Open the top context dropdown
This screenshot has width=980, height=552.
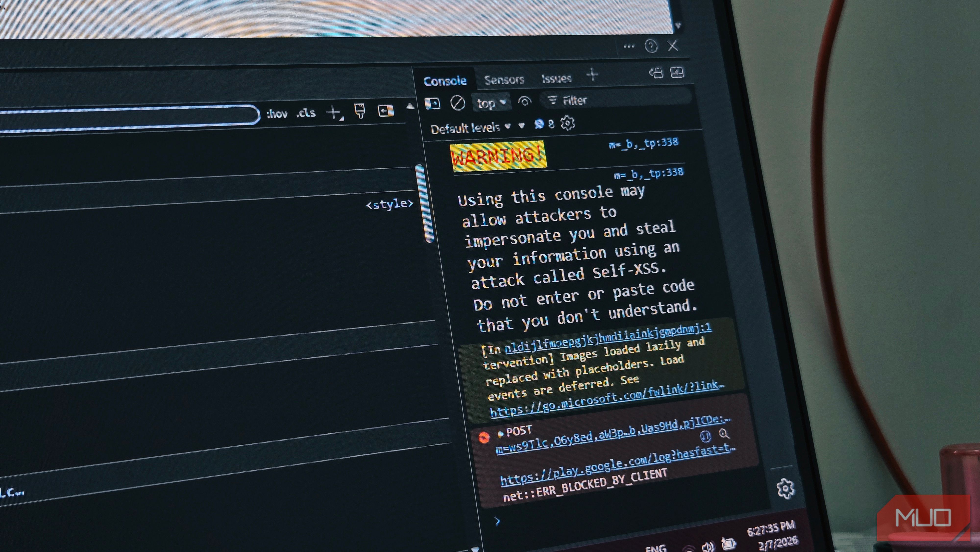[x=491, y=103]
